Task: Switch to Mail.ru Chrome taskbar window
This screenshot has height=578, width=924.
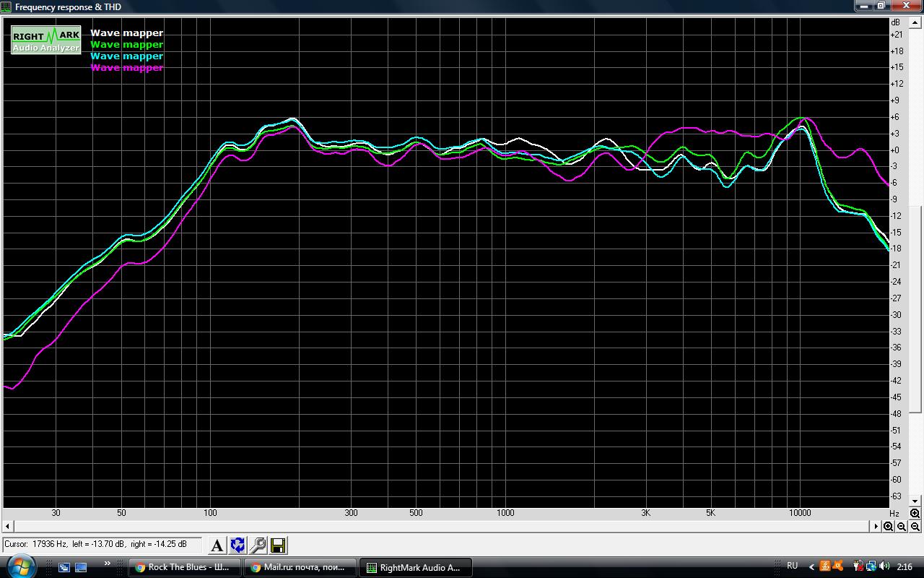Action: coord(300,567)
